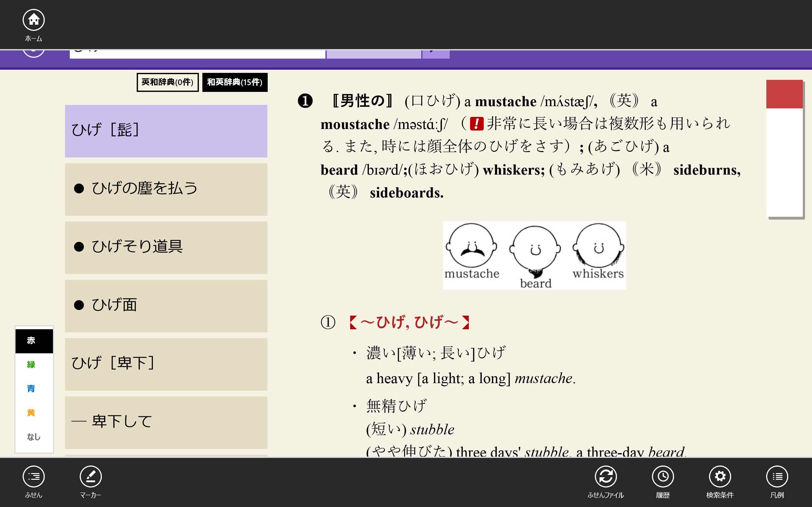Switch to 英和辞典(0件) tab
The width and height of the screenshot is (812, 507).
tap(167, 82)
